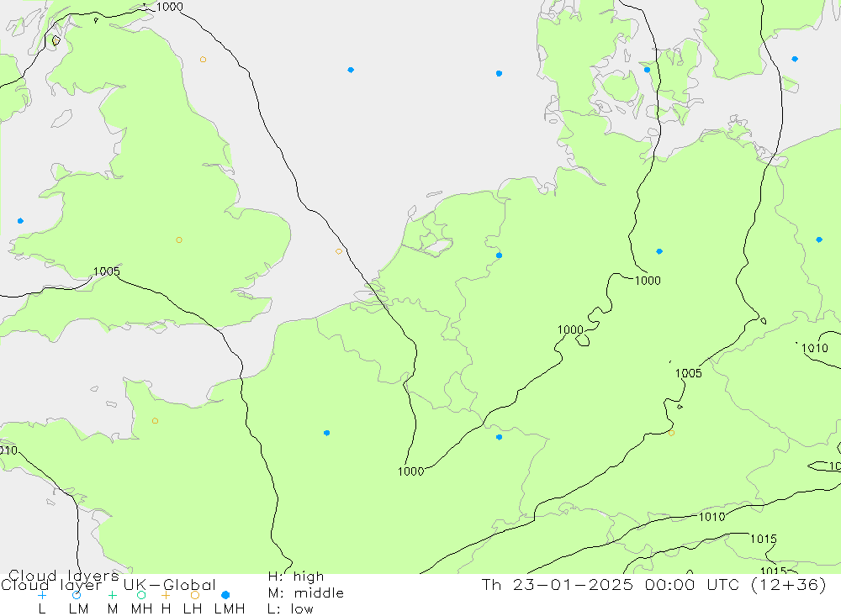This screenshot has width=841, height=616.
Task: Select orange LH circle over central England
Action: coord(179,240)
